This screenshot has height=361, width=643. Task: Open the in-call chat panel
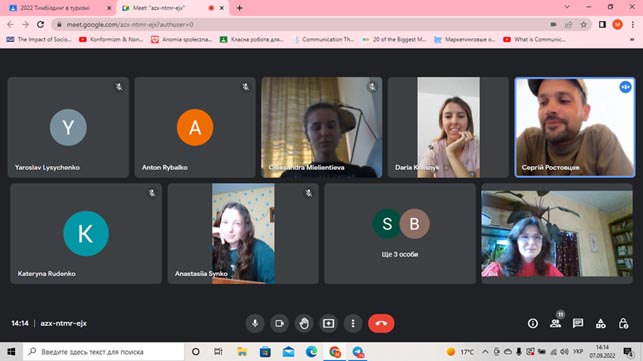pyautogui.click(x=578, y=323)
